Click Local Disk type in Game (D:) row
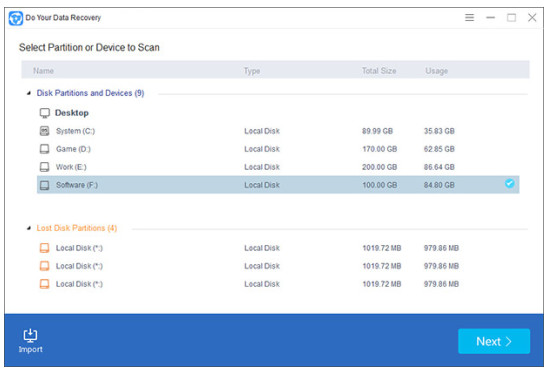The height and width of the screenshot is (370, 548). (262, 149)
